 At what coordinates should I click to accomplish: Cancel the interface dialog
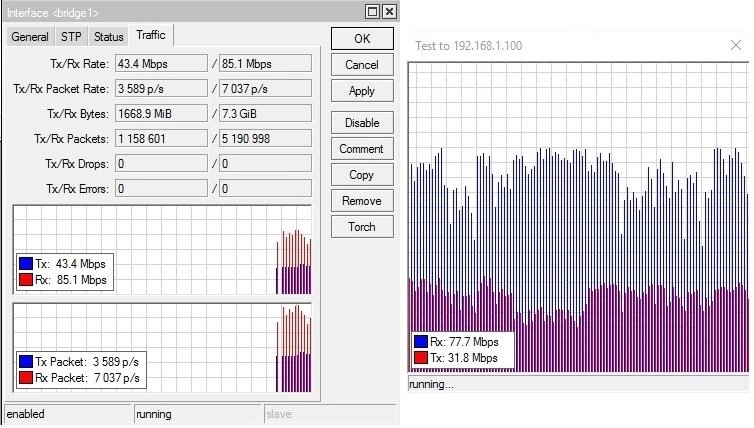pyautogui.click(x=361, y=65)
